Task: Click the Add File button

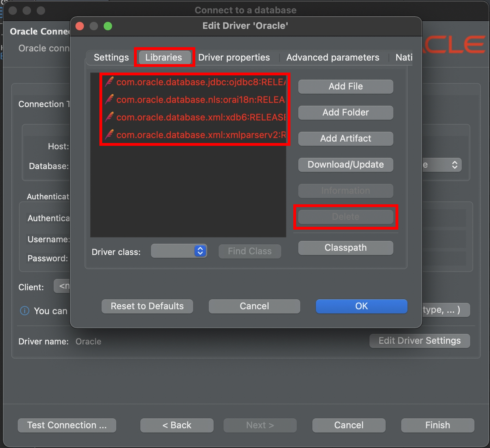Action: (x=346, y=86)
